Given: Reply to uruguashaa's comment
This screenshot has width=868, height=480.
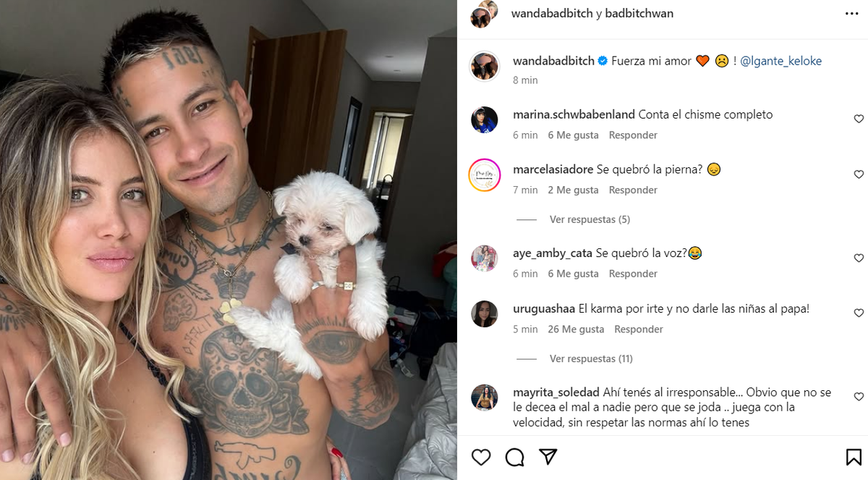Looking at the screenshot, I should [x=639, y=329].
